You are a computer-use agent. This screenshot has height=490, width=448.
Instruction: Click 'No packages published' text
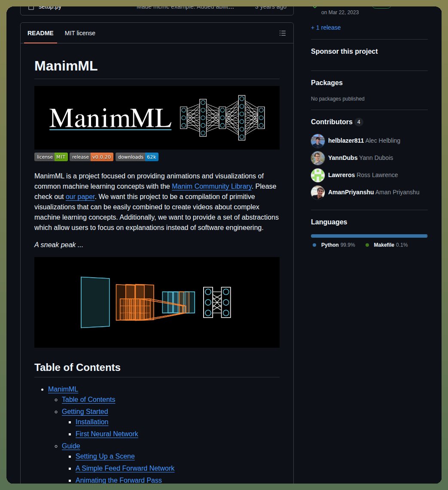click(338, 99)
